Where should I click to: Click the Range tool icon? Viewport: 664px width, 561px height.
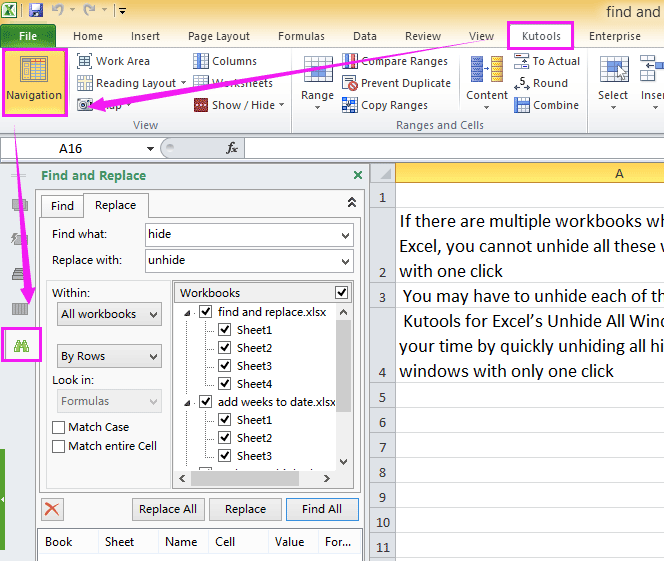[318, 69]
